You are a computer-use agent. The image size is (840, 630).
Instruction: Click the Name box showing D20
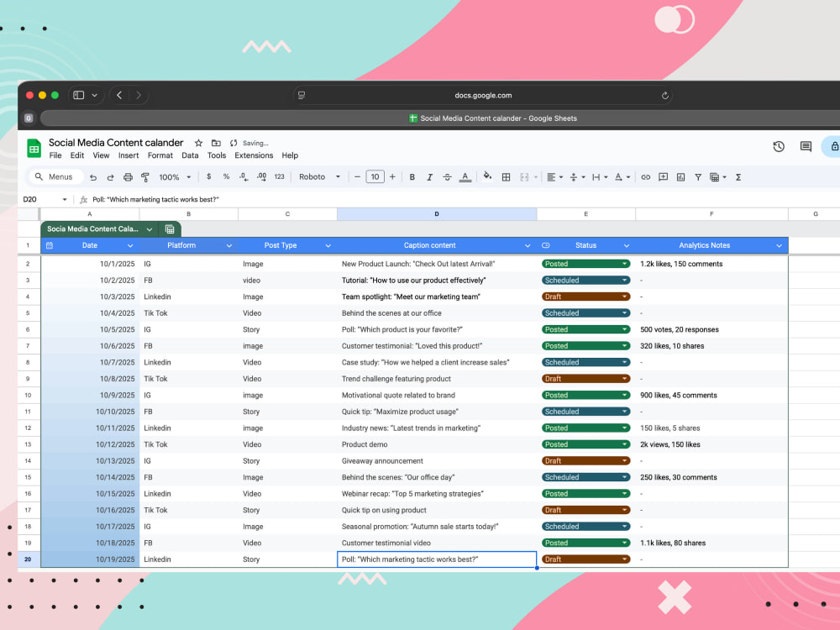coord(44,199)
